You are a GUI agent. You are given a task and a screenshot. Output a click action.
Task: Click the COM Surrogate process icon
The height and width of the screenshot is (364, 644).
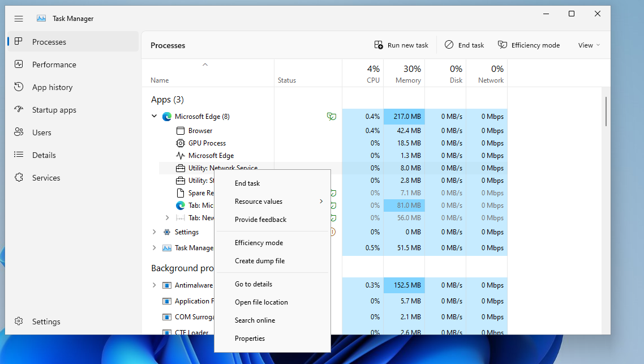pyautogui.click(x=167, y=317)
